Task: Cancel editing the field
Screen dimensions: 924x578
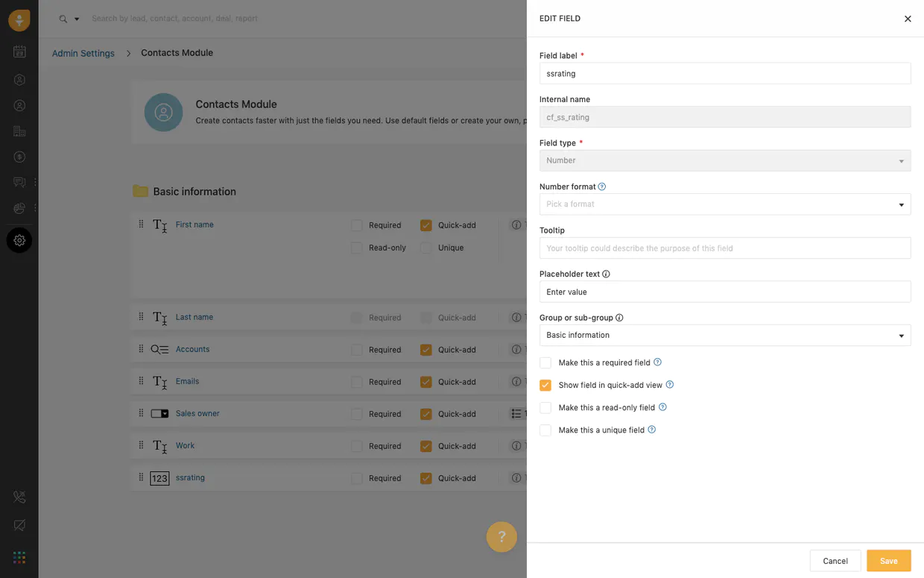Action: click(x=835, y=561)
